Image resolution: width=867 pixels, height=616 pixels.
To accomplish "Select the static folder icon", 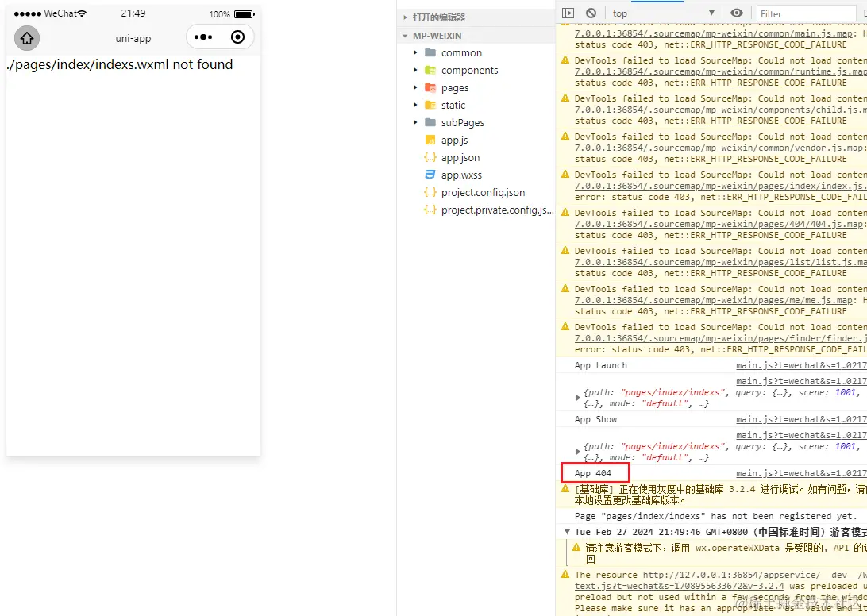I will (x=430, y=105).
